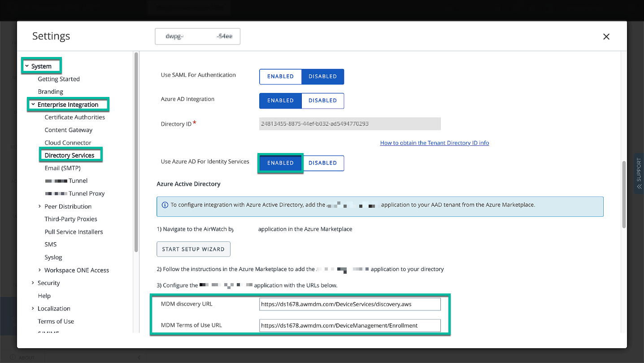
Task: Disable Azure AD For Identity Services
Action: click(322, 163)
